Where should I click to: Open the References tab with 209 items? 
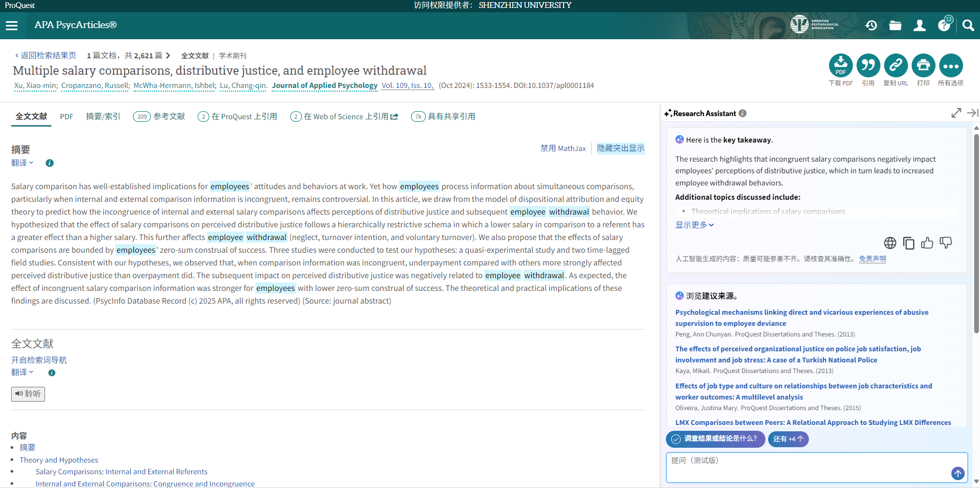(x=159, y=117)
